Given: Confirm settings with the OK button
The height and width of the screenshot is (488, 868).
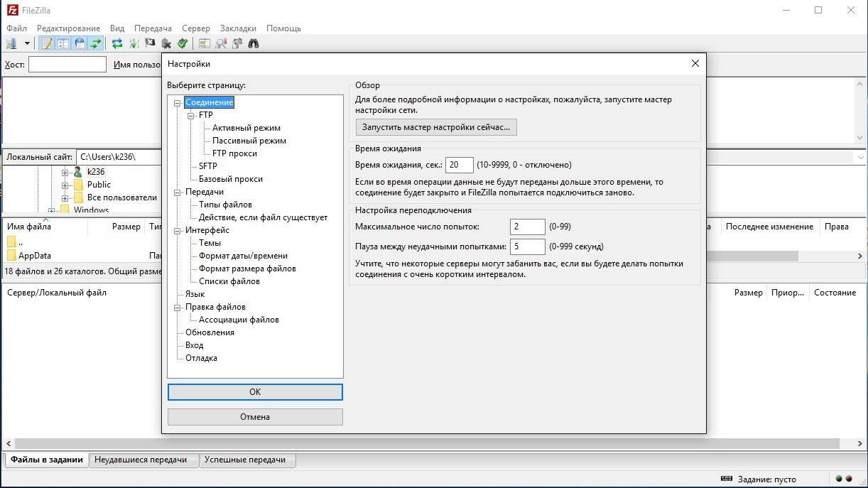Looking at the screenshot, I should coord(255,392).
